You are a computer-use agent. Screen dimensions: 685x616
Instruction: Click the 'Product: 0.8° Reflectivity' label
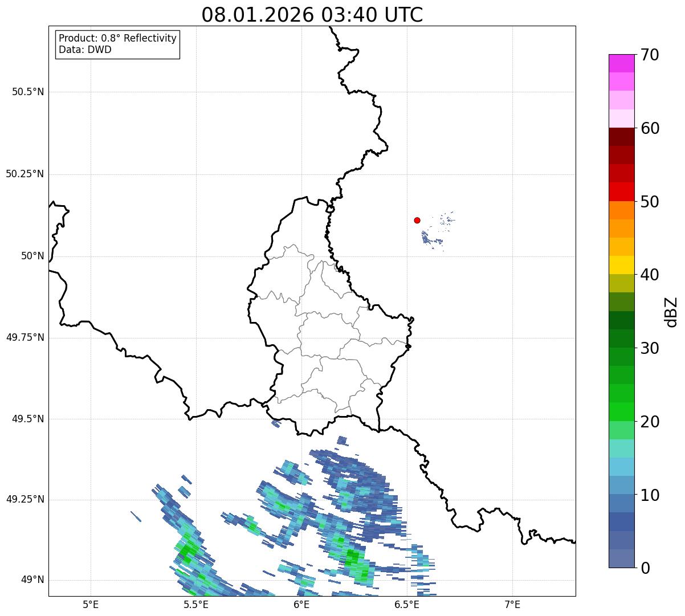pyautogui.click(x=118, y=38)
